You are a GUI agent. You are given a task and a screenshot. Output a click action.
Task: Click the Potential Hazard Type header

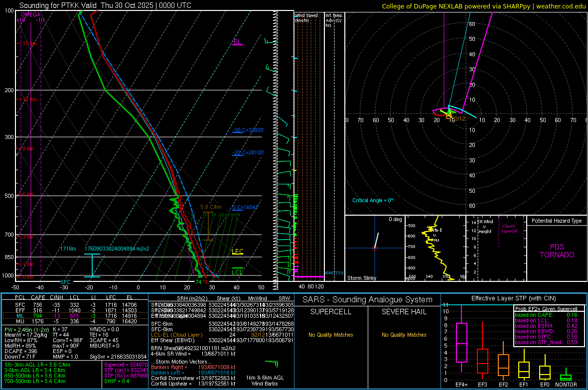557,221
